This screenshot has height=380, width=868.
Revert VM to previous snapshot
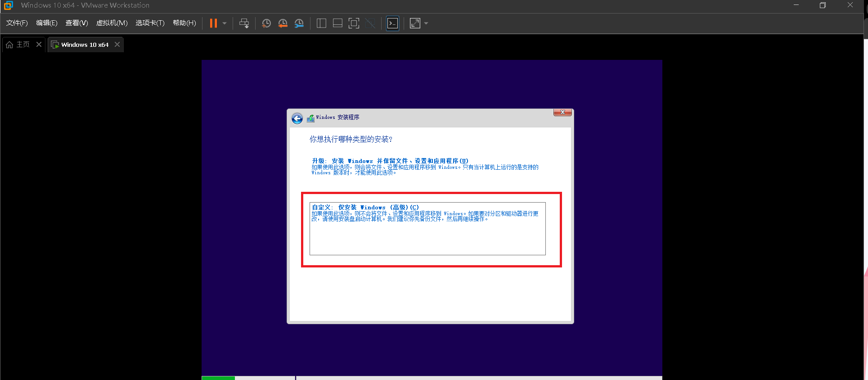[283, 23]
